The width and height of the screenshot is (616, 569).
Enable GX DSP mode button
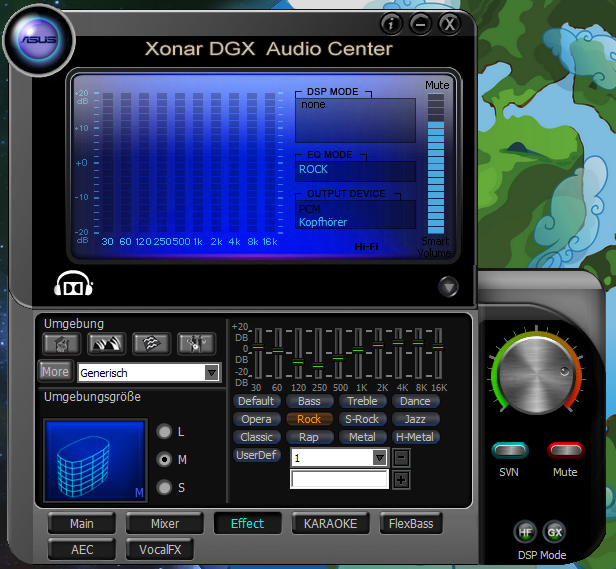coord(554,532)
